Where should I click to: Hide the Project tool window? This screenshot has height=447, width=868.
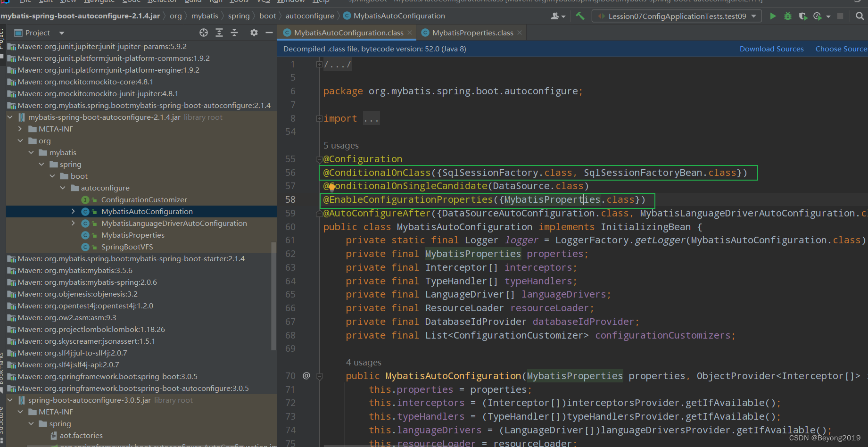[x=269, y=33]
